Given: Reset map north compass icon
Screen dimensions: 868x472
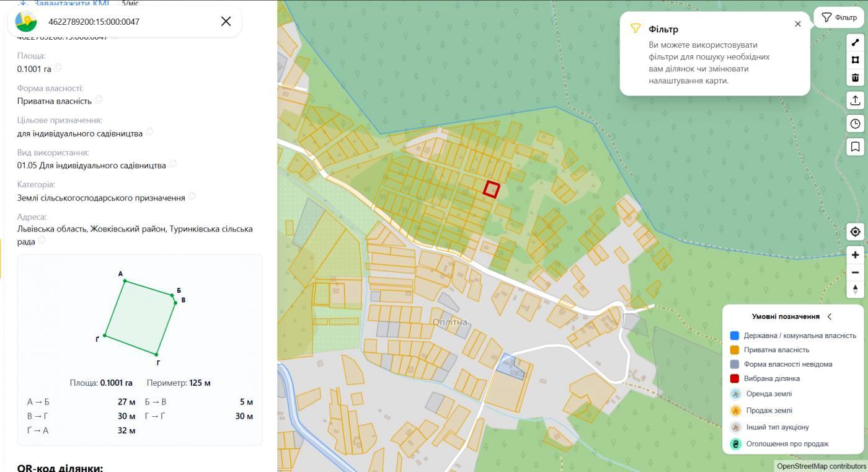Looking at the screenshot, I should pyautogui.click(x=855, y=290).
